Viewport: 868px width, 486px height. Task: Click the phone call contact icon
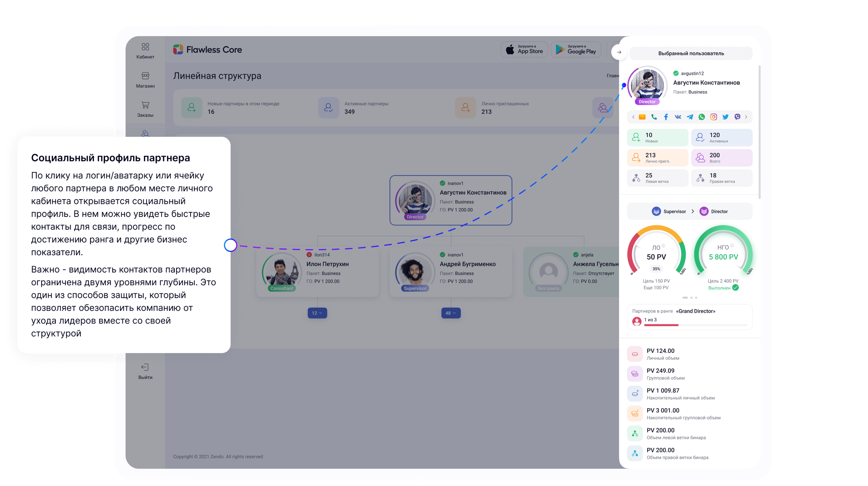[654, 117]
